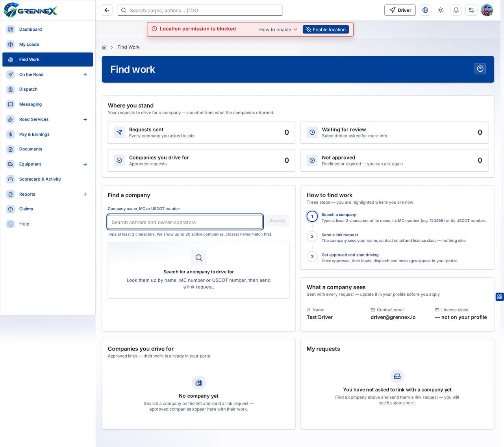Click the global Search pages, actions box

pyautogui.click(x=200, y=10)
